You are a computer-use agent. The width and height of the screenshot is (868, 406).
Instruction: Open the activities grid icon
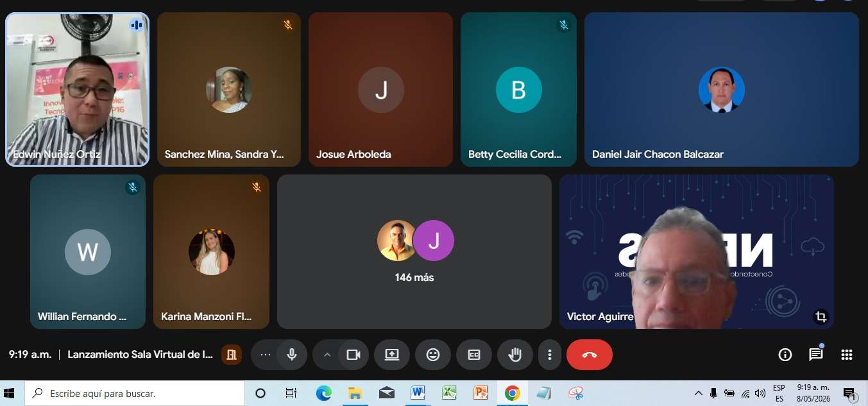(847, 355)
